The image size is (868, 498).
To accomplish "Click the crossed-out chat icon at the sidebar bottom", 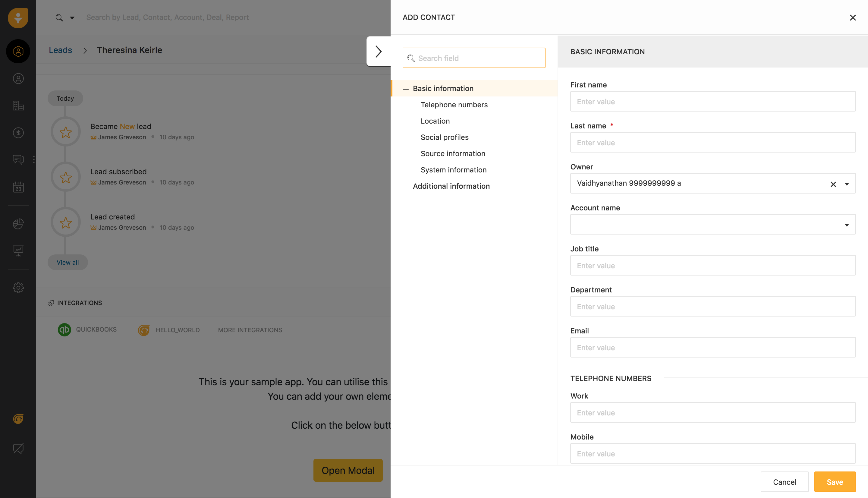I will pyautogui.click(x=18, y=448).
